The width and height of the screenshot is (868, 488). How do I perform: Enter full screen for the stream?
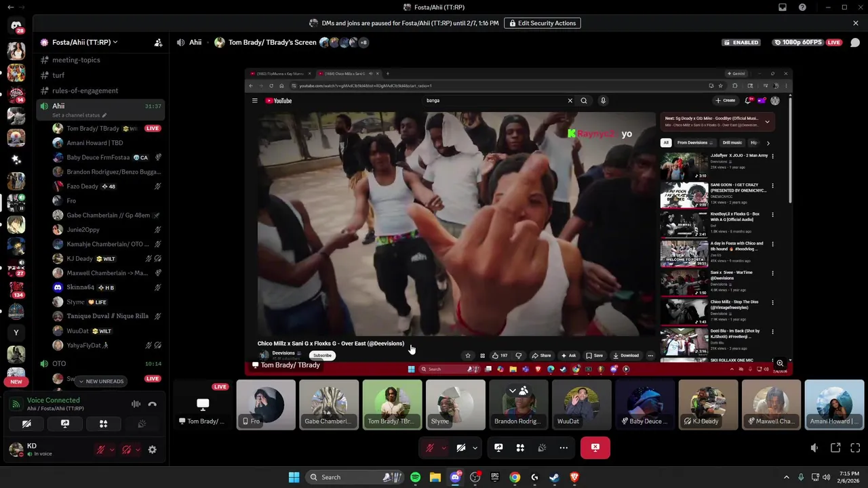click(x=855, y=447)
